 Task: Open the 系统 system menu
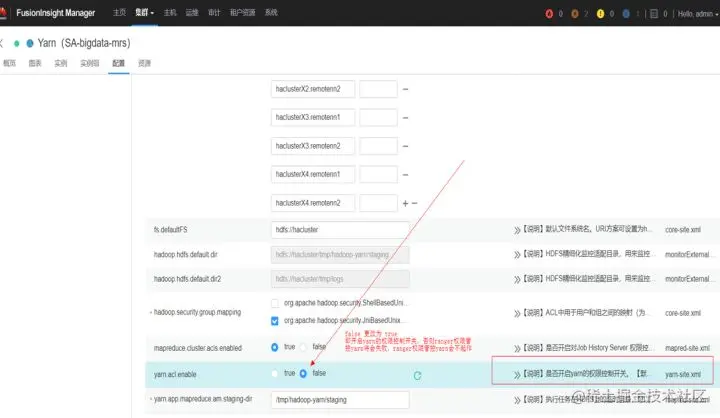pos(271,12)
